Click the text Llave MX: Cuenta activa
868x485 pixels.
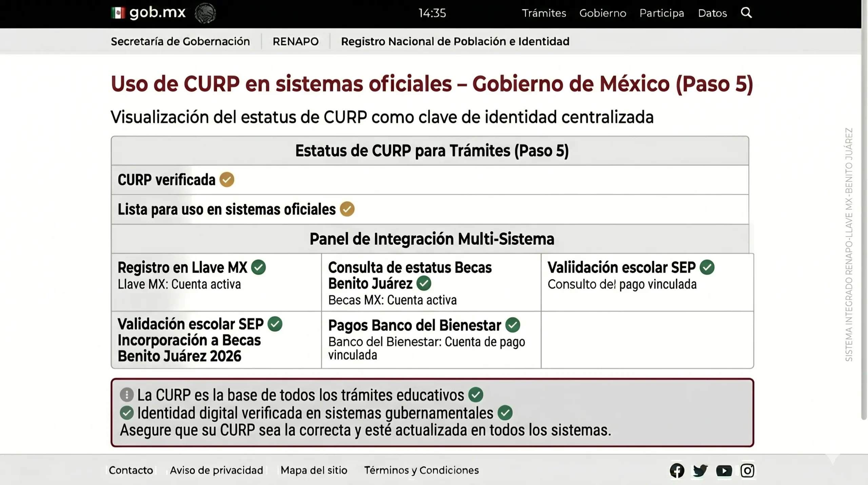(x=179, y=284)
